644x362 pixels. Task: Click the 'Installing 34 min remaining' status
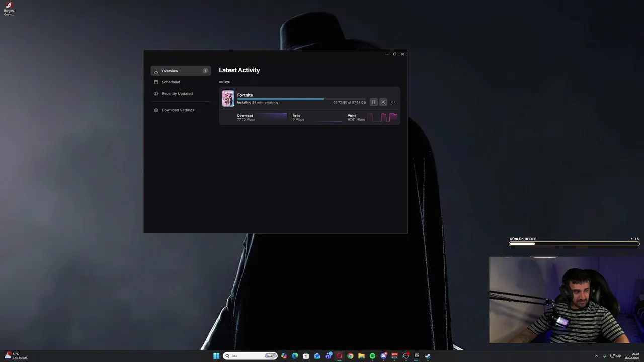coord(258,102)
